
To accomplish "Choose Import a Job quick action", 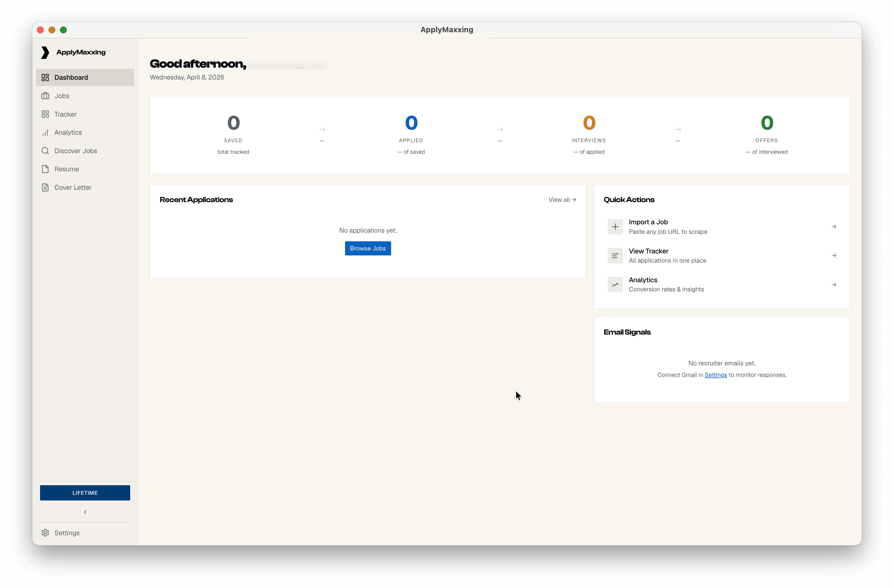I will 721,227.
